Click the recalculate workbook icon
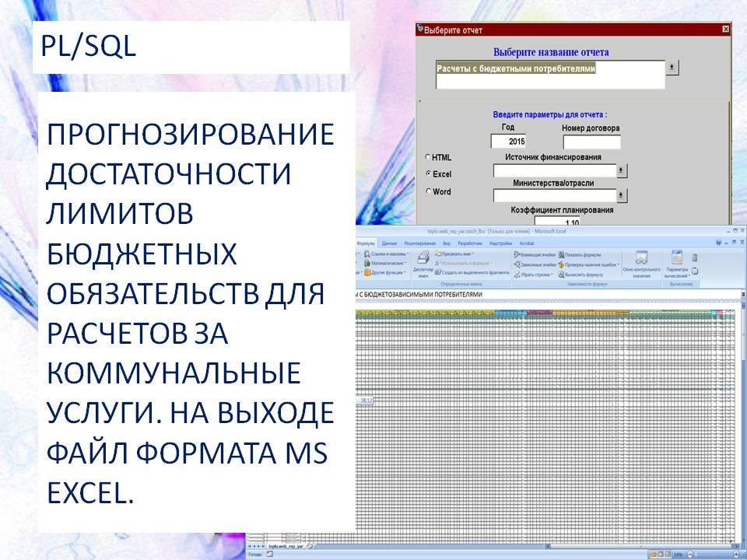Screen dimensions: 747x560 (695, 258)
